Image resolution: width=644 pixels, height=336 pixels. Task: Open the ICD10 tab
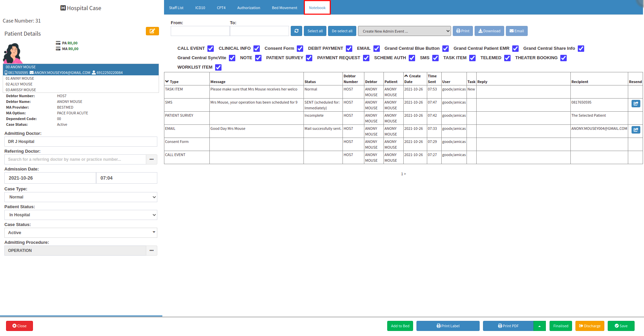tap(200, 8)
